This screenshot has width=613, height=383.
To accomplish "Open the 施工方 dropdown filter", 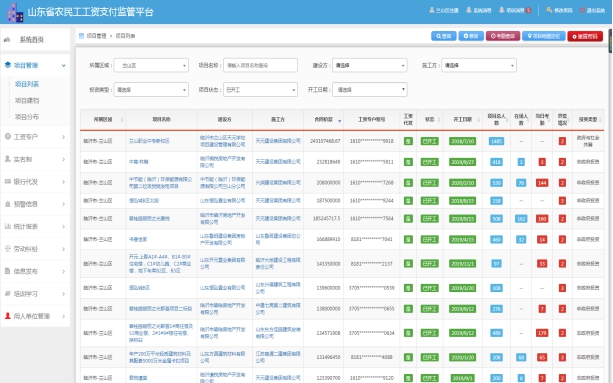I will [479, 65].
